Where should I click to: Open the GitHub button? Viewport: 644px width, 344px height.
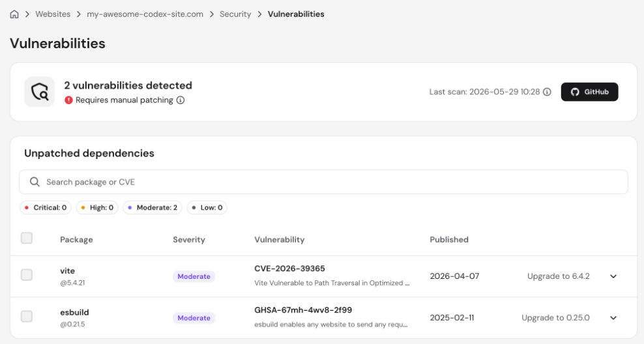[x=589, y=92]
